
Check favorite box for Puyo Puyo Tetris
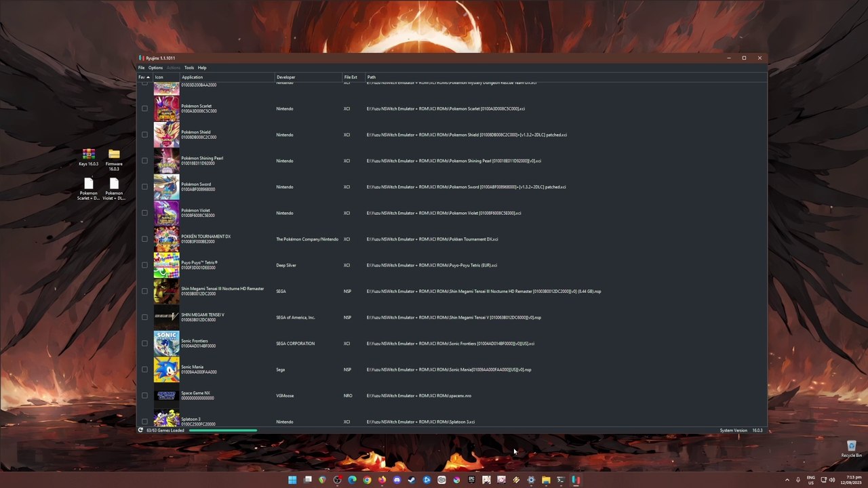pyautogui.click(x=144, y=265)
